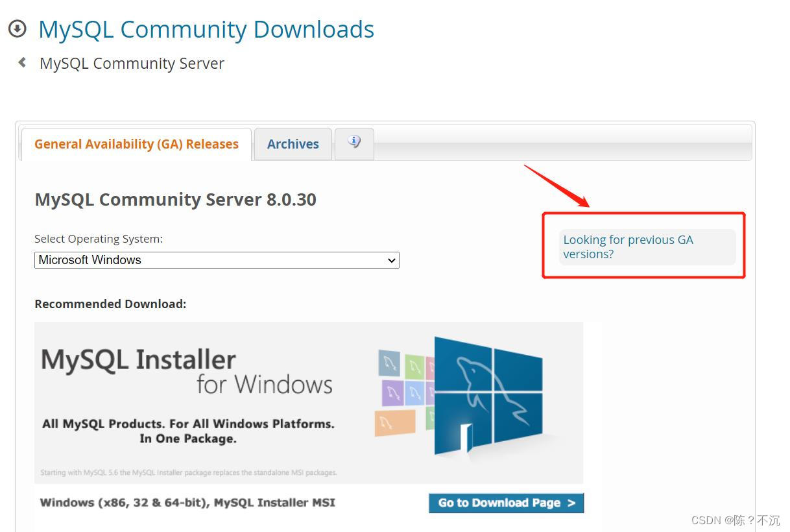Click the MySQL Installer for Windows banner
Screen dimensions: 790x532
(x=309, y=402)
